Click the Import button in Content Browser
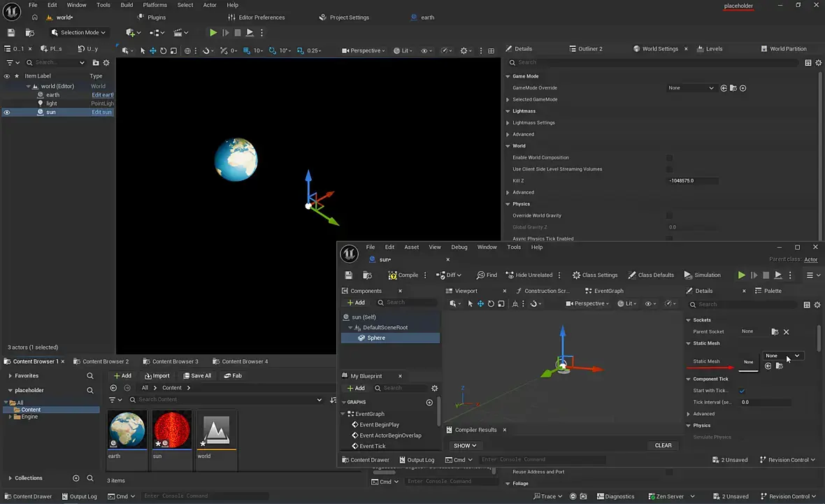825x504 pixels. [157, 376]
